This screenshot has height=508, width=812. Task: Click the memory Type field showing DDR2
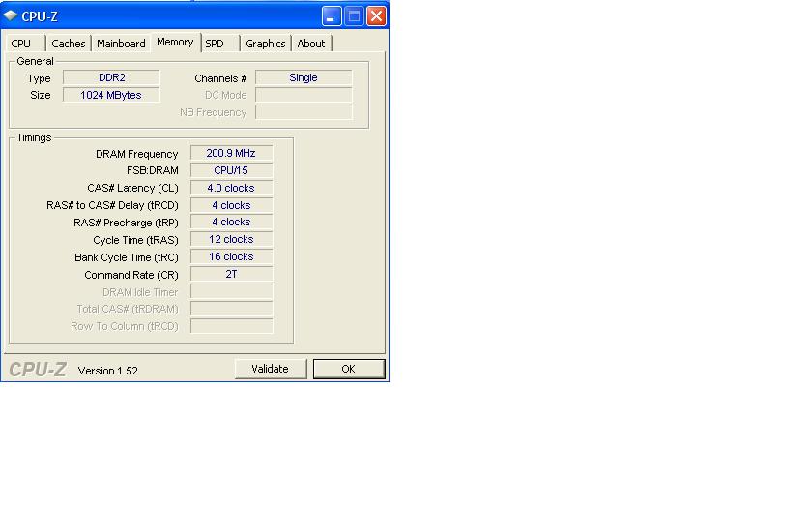click(x=111, y=77)
